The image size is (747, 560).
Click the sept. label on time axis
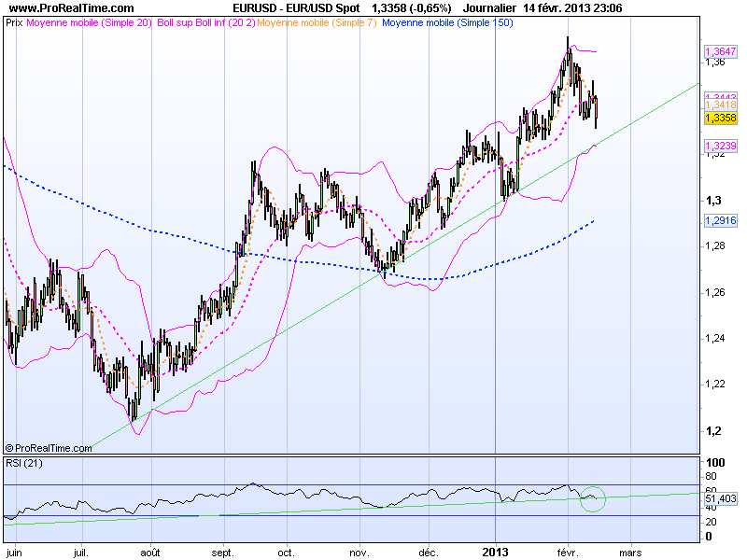(x=222, y=553)
